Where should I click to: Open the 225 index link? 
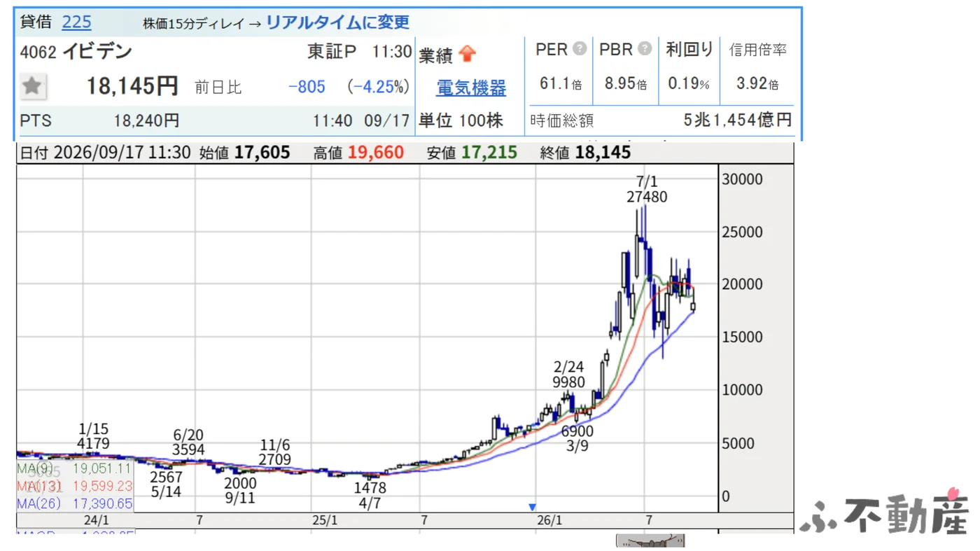(x=76, y=22)
